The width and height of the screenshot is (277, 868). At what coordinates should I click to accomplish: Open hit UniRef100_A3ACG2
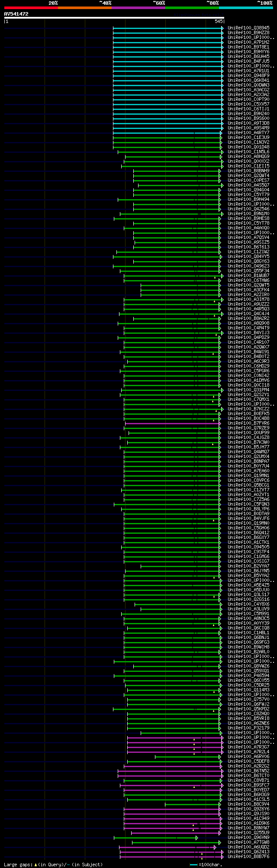tap(249, 90)
